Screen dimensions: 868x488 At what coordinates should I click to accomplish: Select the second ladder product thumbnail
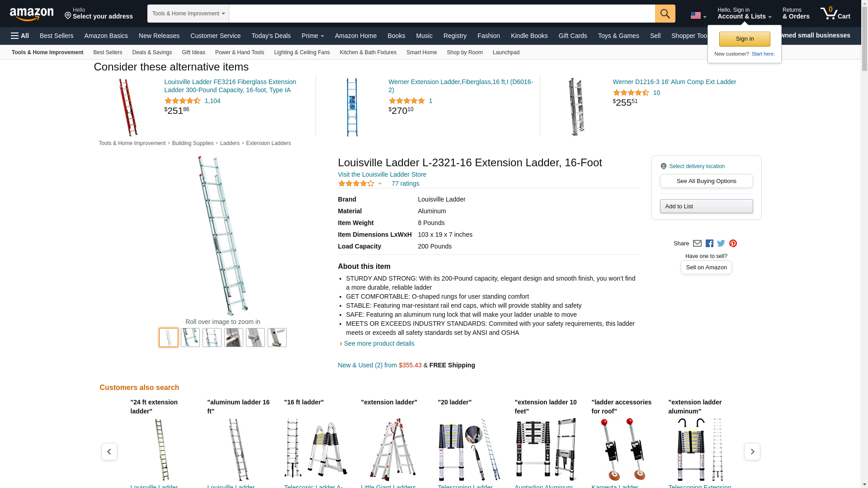pyautogui.click(x=190, y=338)
